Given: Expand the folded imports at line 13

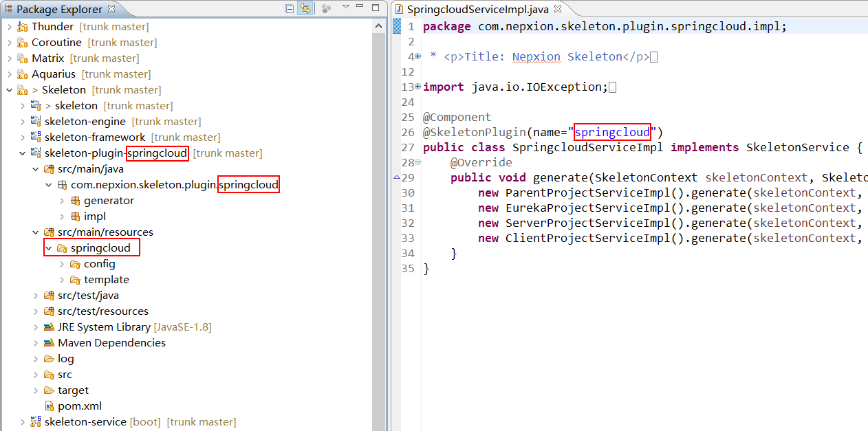Looking at the screenshot, I should point(417,87).
